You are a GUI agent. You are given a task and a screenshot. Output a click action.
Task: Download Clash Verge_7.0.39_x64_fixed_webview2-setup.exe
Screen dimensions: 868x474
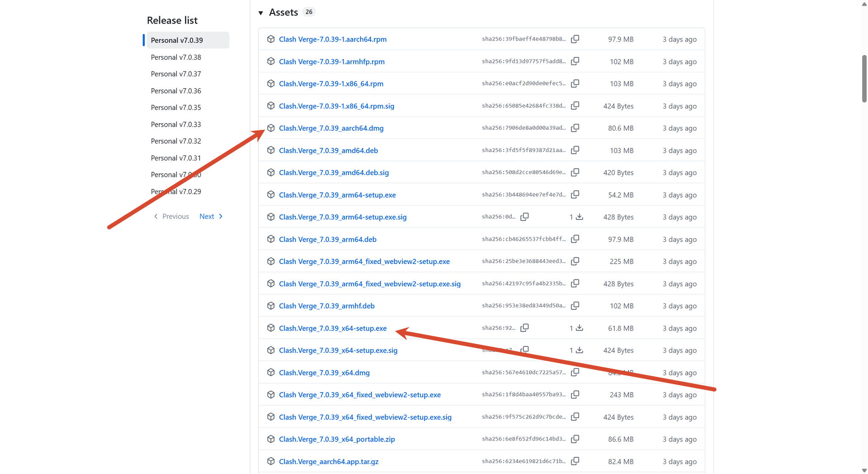(x=360, y=394)
